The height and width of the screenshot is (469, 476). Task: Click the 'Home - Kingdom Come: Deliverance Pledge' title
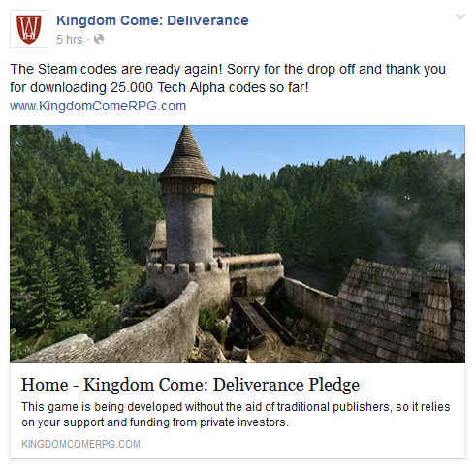point(190,385)
